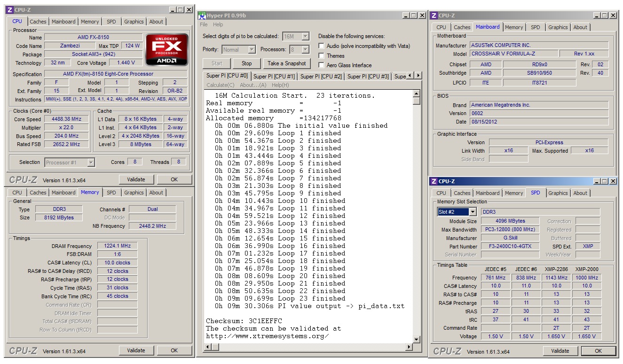The height and width of the screenshot is (364, 623).
Task: Open Graphics tab in the CPU window
Action: click(134, 22)
